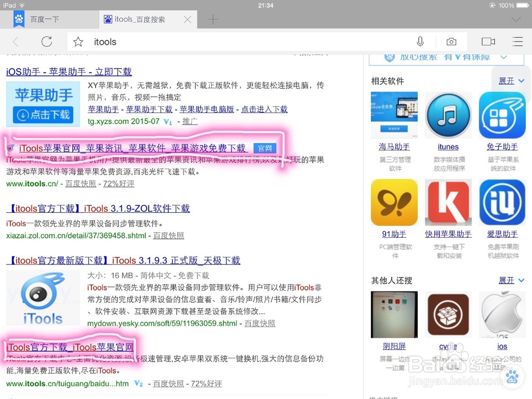Open the iOS助手 - 苹果助手 - 立即下载 result

point(69,72)
